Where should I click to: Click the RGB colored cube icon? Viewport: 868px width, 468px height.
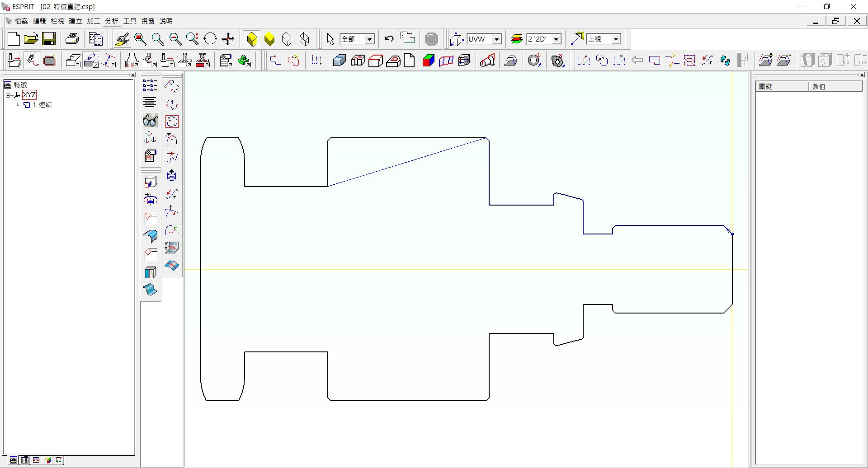coord(428,61)
